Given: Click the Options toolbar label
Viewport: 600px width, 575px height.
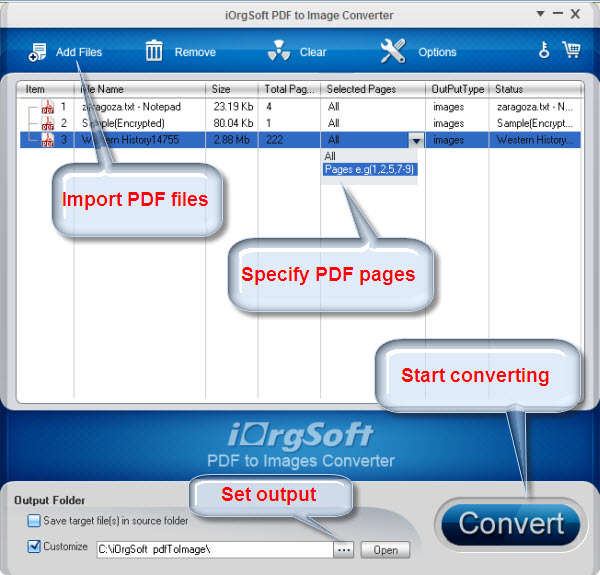Looking at the screenshot, I should click(437, 52).
